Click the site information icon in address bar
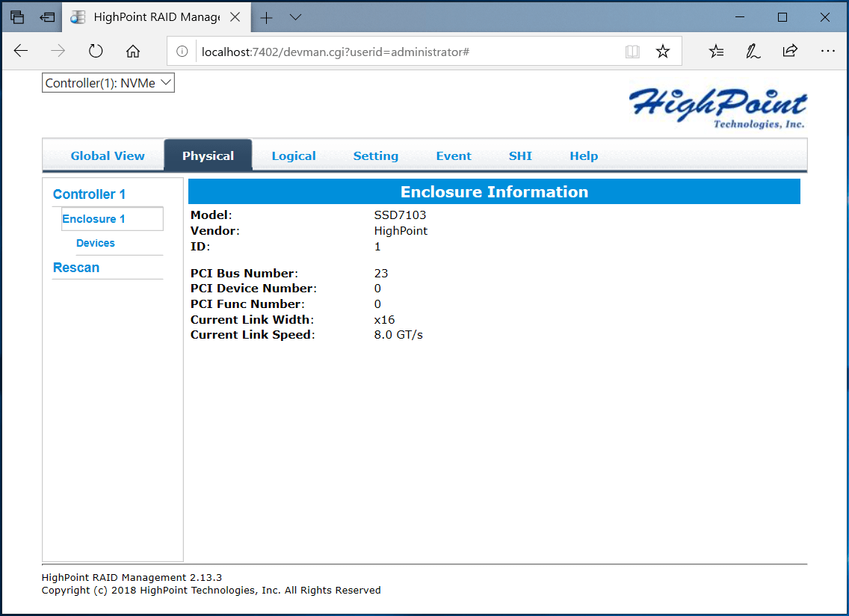 click(182, 52)
